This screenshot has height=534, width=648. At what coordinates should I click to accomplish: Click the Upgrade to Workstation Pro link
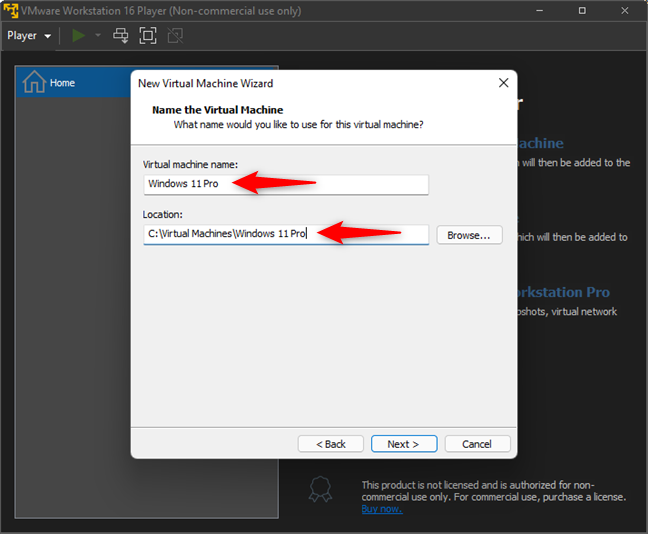(563, 292)
